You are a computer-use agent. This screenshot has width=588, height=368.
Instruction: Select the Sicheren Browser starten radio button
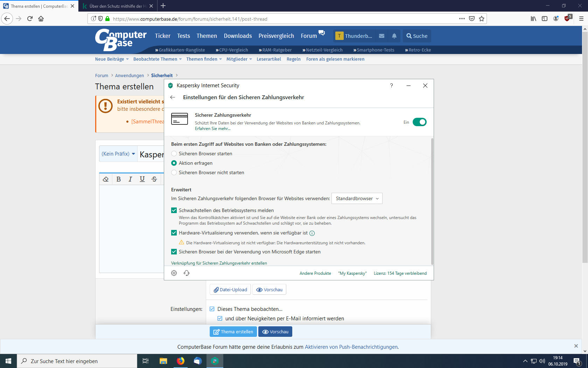(174, 154)
